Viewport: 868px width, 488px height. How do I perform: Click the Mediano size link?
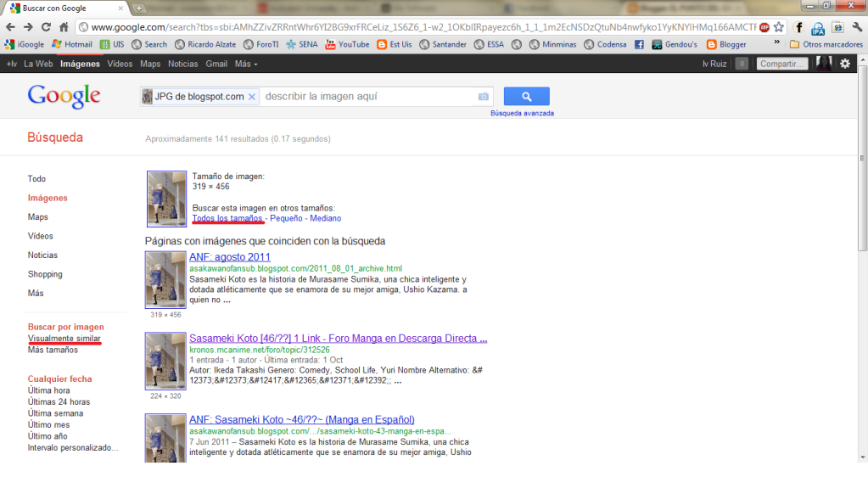click(x=326, y=218)
